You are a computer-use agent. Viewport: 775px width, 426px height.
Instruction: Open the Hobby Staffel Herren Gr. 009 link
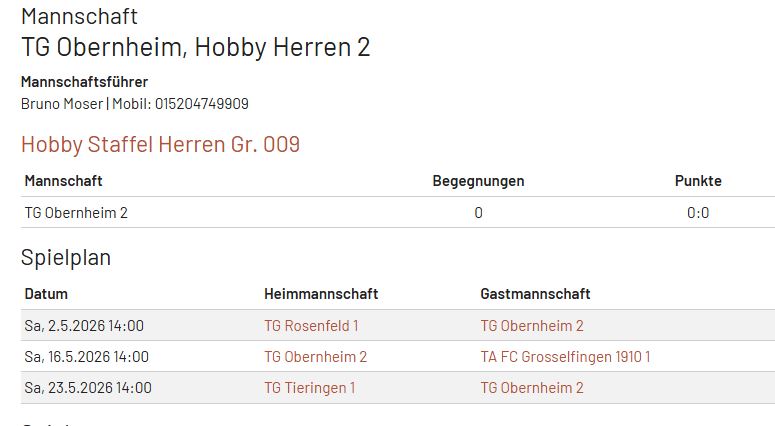point(160,145)
